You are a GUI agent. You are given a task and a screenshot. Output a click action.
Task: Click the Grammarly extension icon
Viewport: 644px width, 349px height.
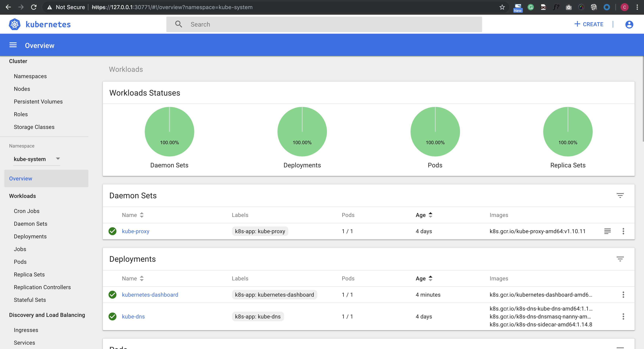(531, 7)
